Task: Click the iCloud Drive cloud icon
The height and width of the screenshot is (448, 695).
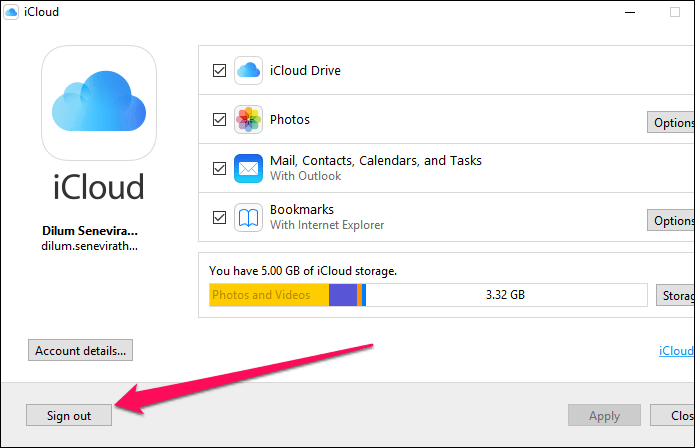Action: (248, 70)
